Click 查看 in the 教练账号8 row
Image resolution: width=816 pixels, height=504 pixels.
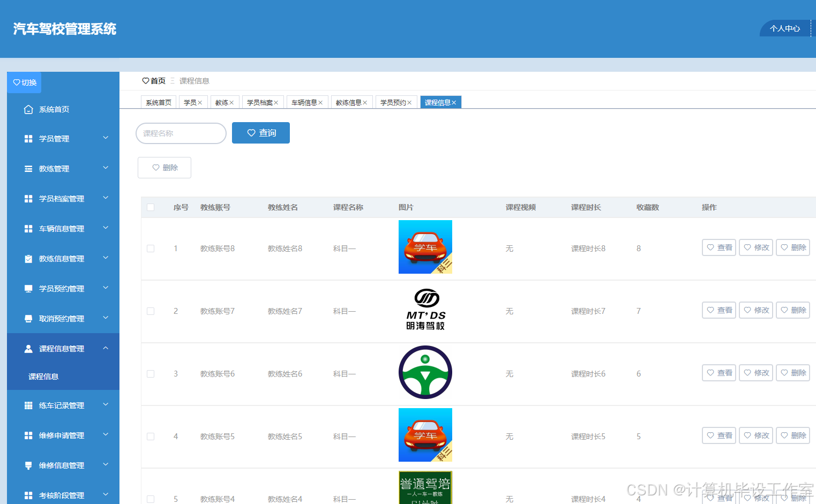coord(719,247)
